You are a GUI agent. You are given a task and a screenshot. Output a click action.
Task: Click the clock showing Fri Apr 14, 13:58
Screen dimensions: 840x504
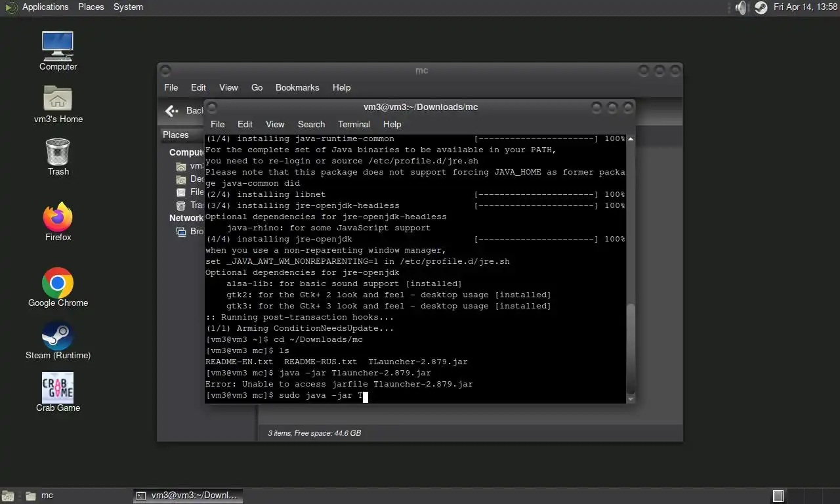click(x=805, y=7)
